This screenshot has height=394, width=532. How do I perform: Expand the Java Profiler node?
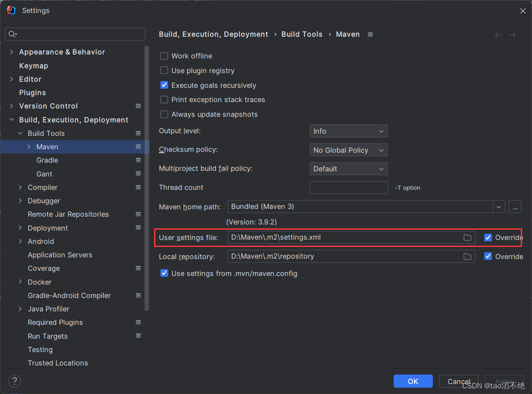point(20,309)
